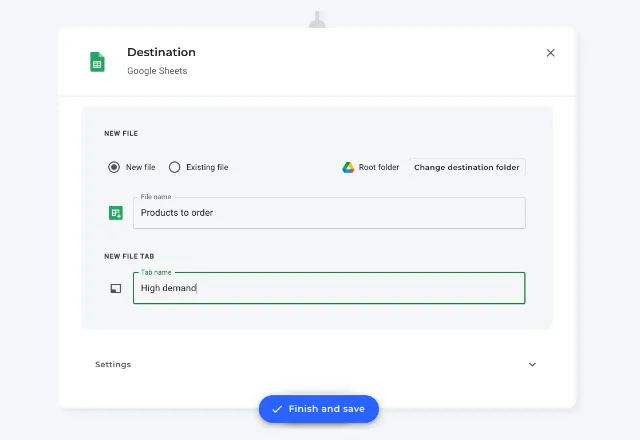Select the New file radio button

(x=114, y=167)
